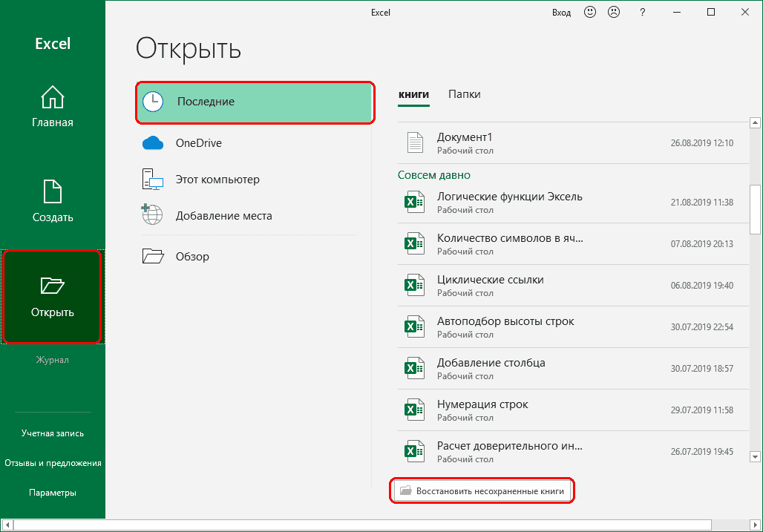Click the Добавление места globe icon

click(152, 215)
